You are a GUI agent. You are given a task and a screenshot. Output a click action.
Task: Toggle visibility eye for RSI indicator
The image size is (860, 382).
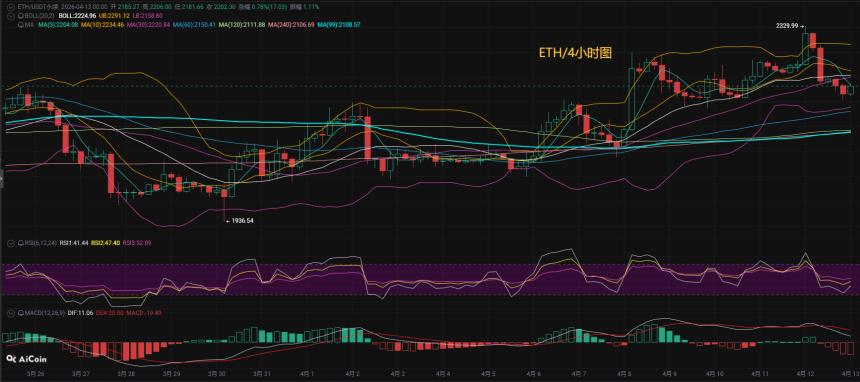click(21, 243)
